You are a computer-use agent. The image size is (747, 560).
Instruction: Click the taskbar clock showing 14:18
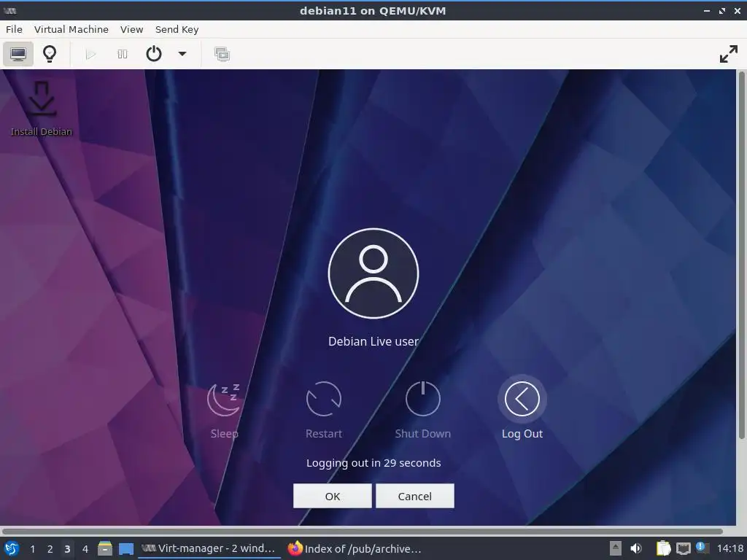(729, 548)
